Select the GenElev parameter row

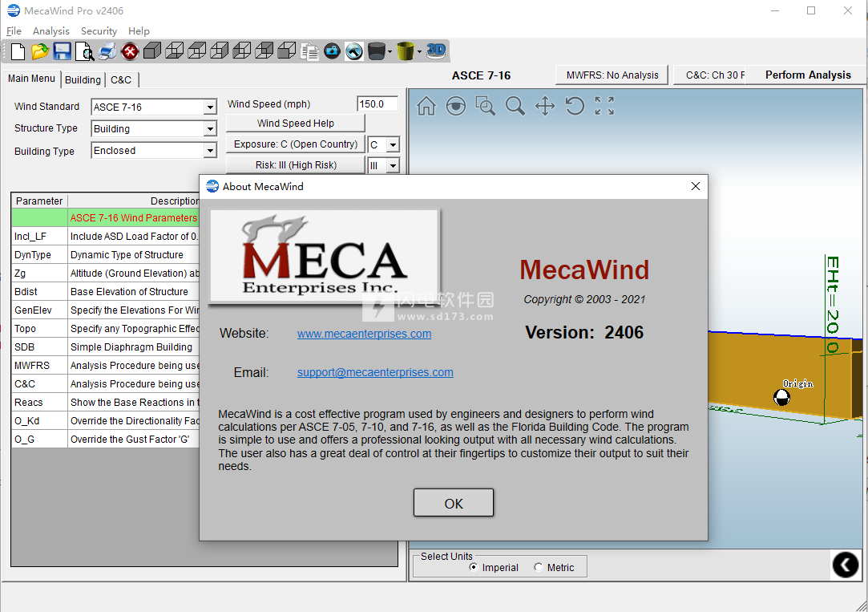[105, 310]
